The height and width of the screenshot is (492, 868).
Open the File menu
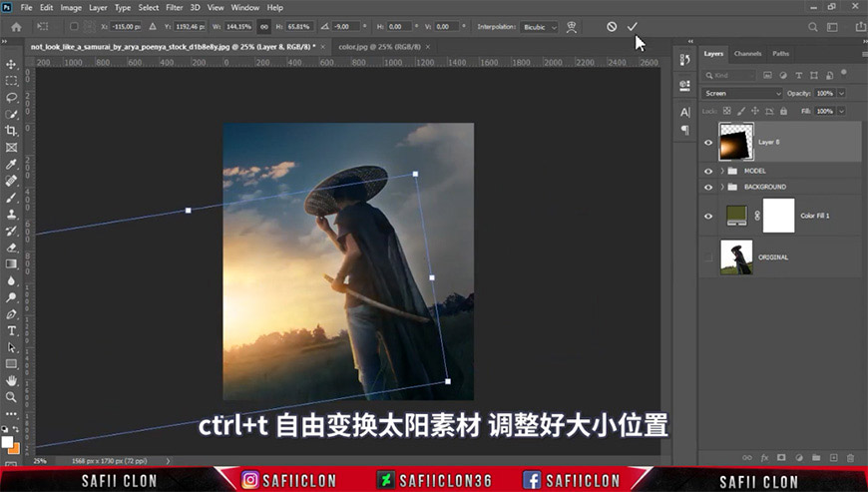(x=26, y=7)
